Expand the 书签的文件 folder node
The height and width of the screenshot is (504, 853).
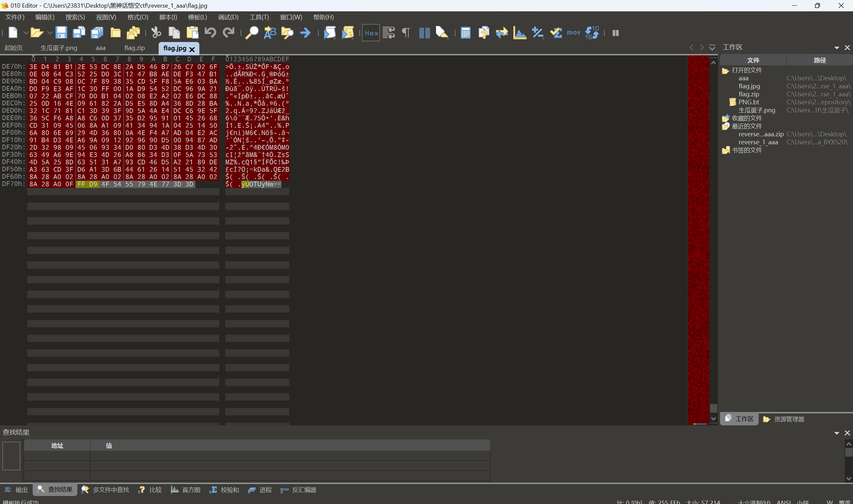pos(725,150)
